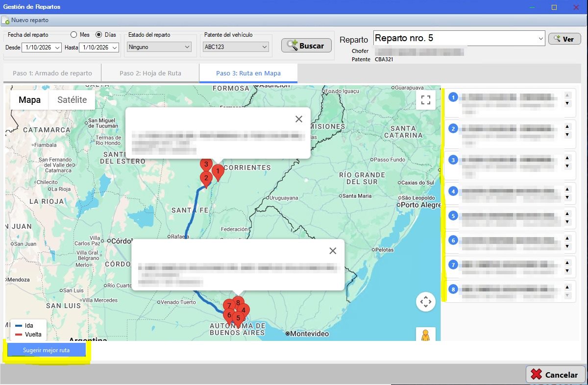Move stop 7 down in the route list
The width and height of the screenshot is (588, 385).
coord(567,271)
